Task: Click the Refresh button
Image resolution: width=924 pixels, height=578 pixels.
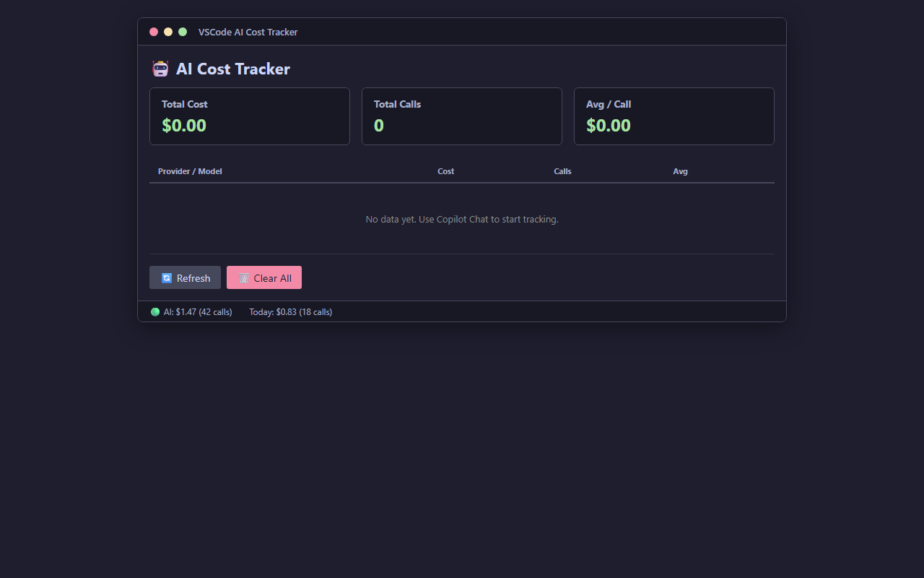Action: tap(185, 277)
